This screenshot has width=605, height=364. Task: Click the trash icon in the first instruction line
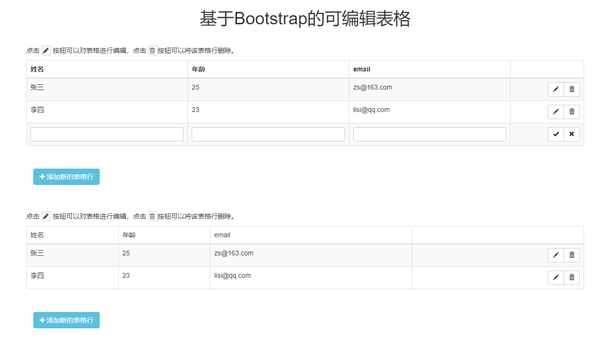coord(153,51)
